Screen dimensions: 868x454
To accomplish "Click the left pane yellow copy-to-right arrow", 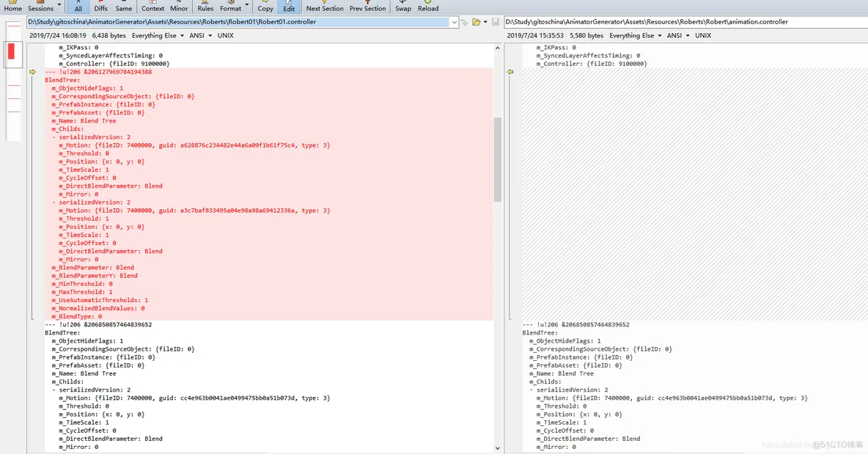I will click(33, 72).
